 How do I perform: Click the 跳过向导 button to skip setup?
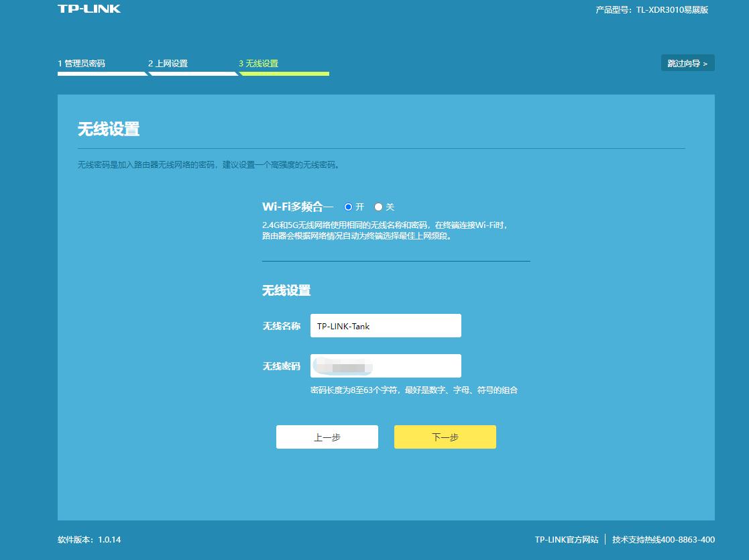tap(686, 62)
